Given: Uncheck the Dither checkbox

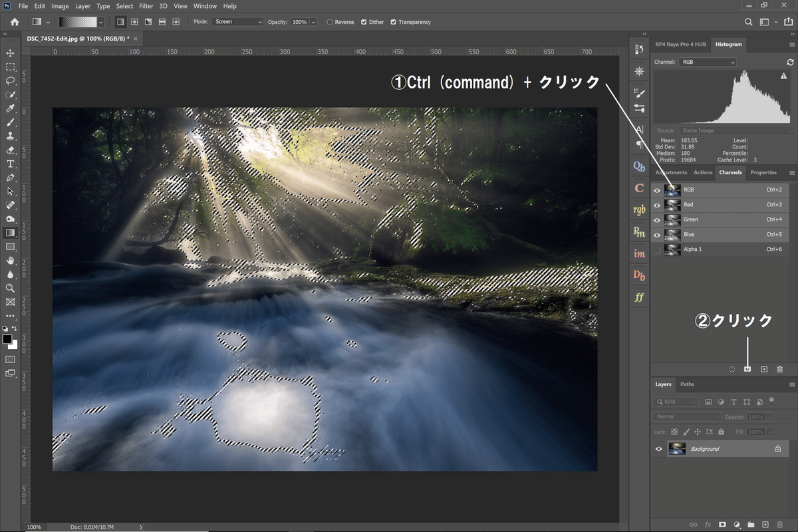Looking at the screenshot, I should point(364,22).
